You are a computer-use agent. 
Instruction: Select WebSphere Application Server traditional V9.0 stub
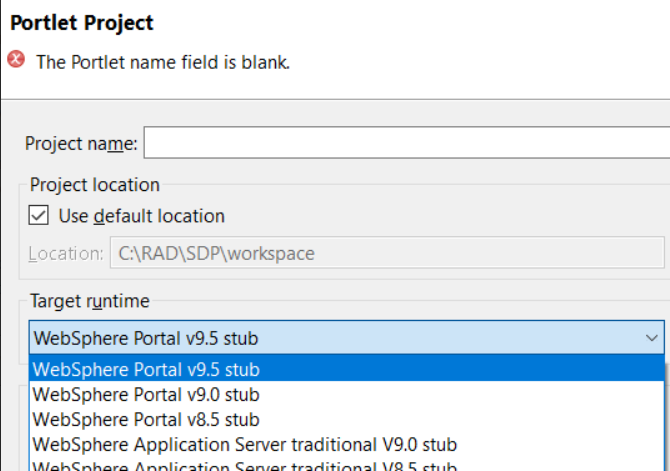pos(245,443)
